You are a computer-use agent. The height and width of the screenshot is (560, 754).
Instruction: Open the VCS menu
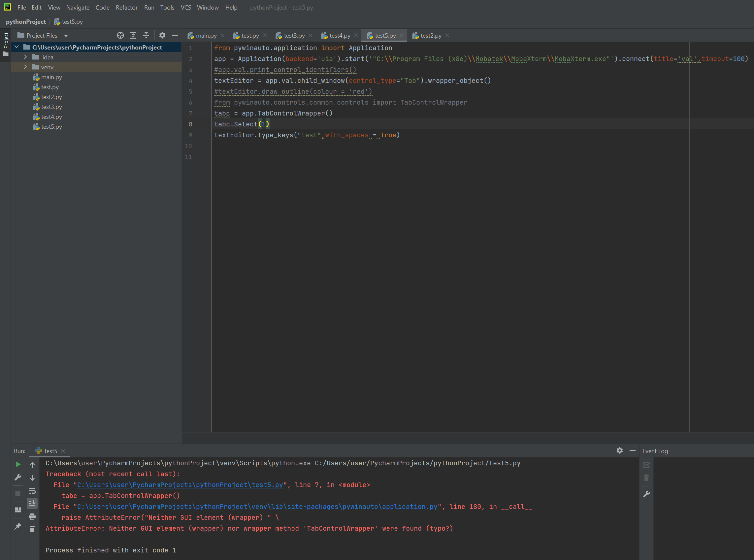186,7
